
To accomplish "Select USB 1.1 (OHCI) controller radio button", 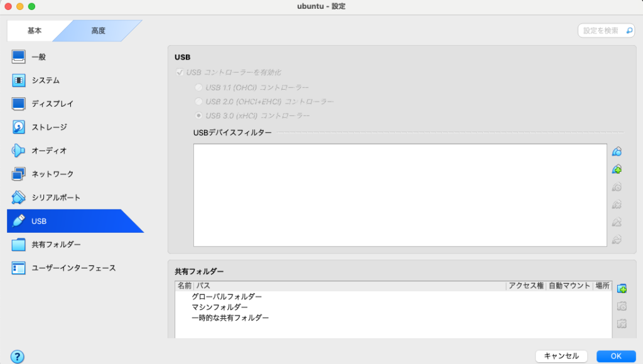I will pyautogui.click(x=199, y=87).
